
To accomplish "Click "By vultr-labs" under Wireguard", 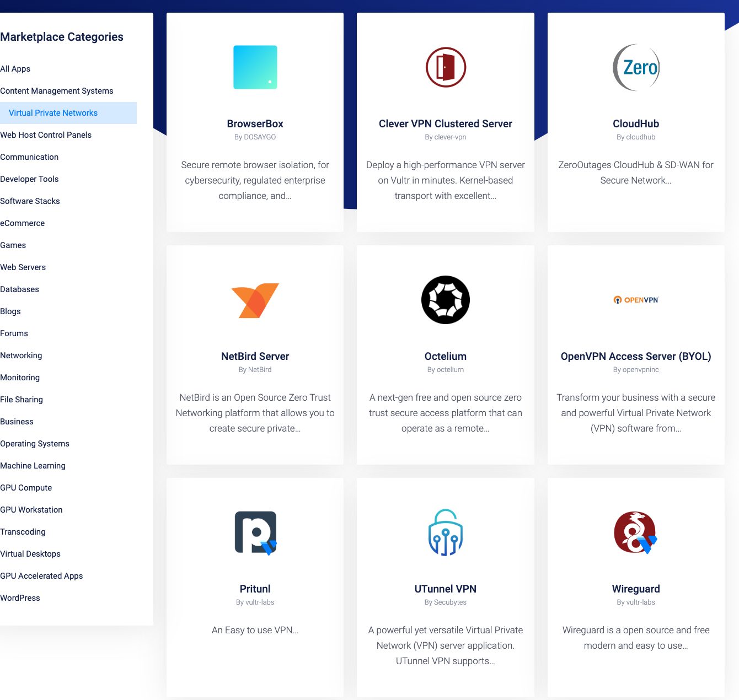I will pos(636,602).
